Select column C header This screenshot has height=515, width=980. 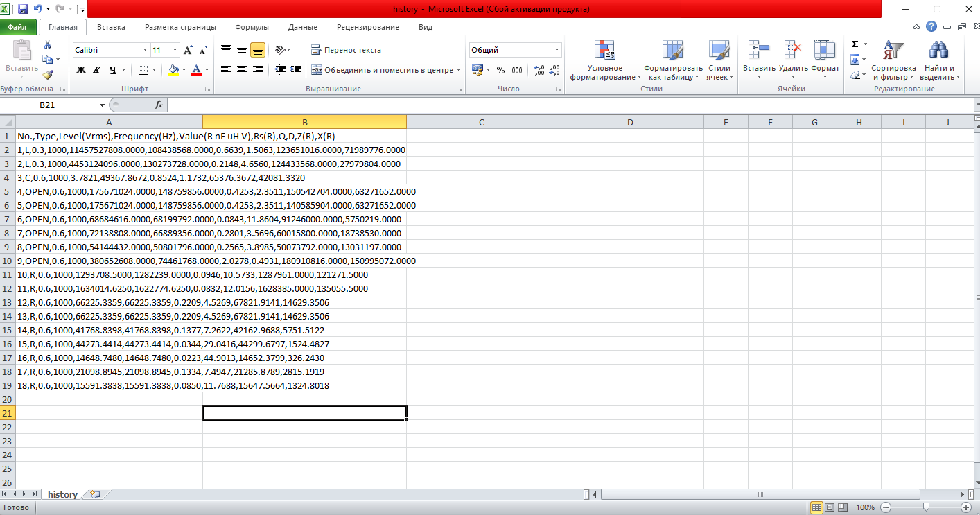[x=482, y=122]
